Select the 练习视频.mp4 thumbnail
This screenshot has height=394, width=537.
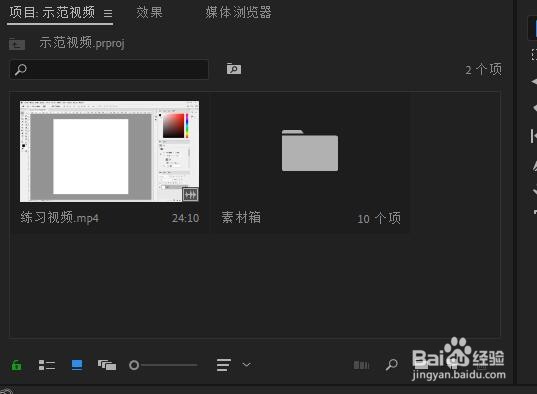tap(109, 151)
